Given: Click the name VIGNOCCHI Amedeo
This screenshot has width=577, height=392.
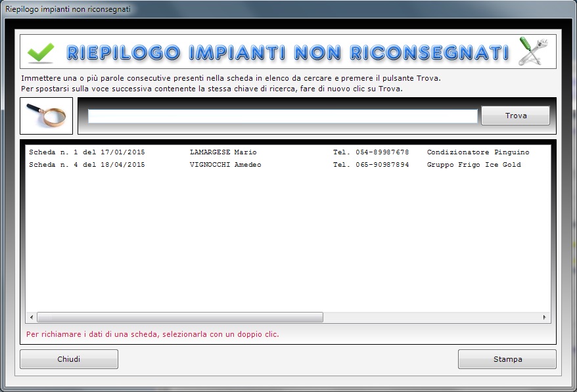Looking at the screenshot, I should [225, 165].
